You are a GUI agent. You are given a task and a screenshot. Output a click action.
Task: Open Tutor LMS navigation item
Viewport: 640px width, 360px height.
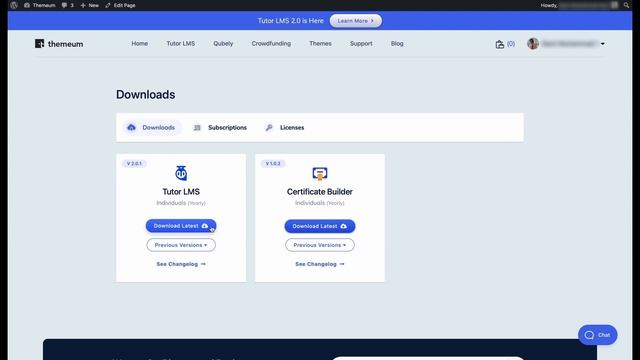(x=180, y=43)
